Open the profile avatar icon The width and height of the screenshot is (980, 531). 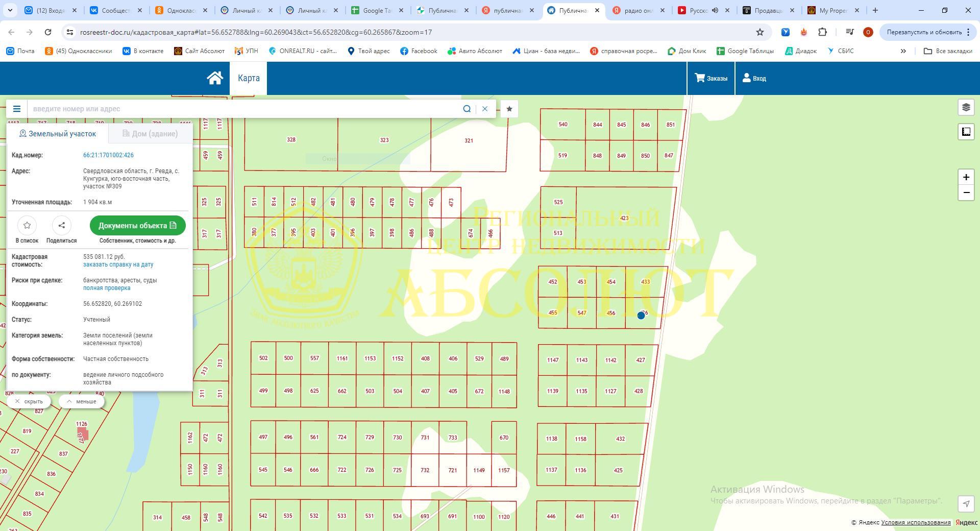pyautogui.click(x=868, y=32)
